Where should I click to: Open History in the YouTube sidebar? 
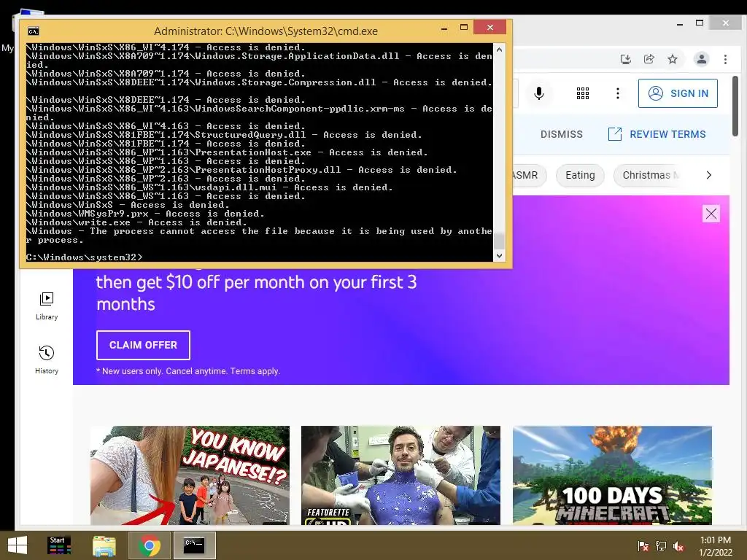[47, 360]
